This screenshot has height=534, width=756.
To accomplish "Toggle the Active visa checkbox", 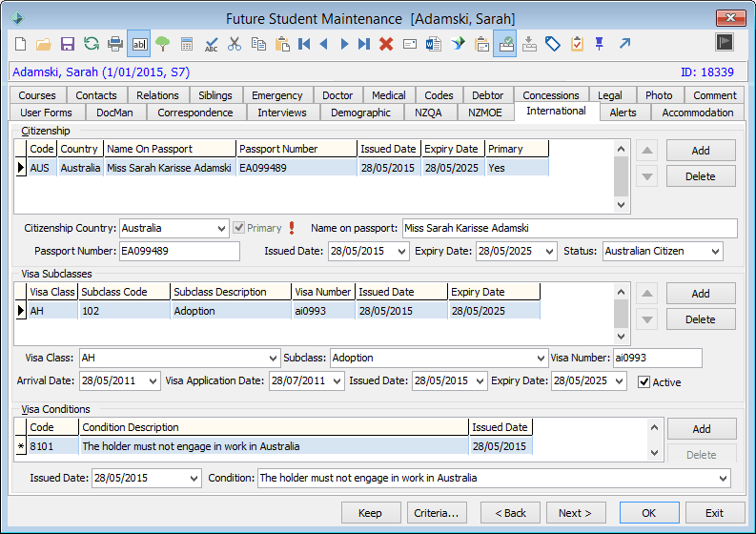I will pos(644,382).
